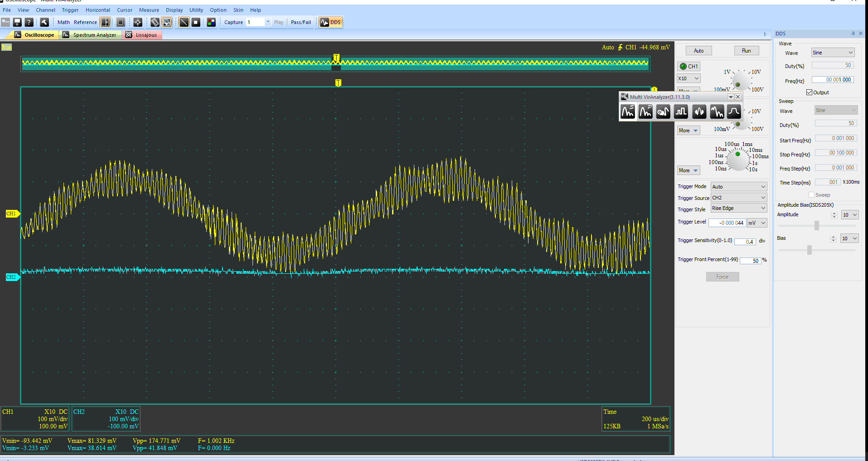
Task: Click the floating toolbar square wave icon
Action: [681, 112]
